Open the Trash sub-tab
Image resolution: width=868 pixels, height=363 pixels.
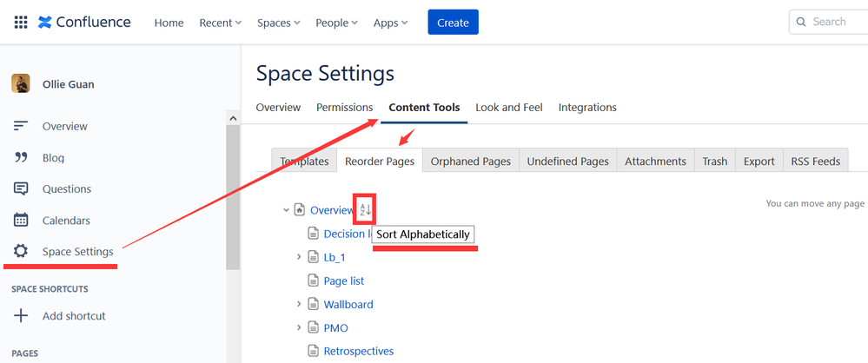click(715, 161)
